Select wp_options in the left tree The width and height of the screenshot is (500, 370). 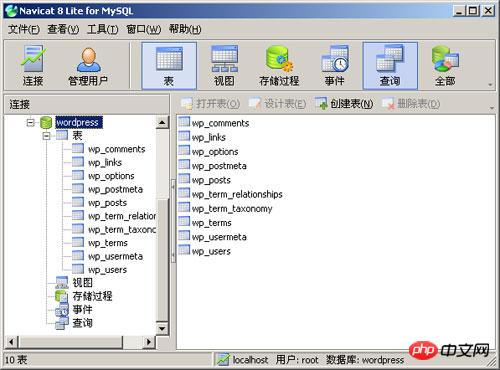click(111, 176)
